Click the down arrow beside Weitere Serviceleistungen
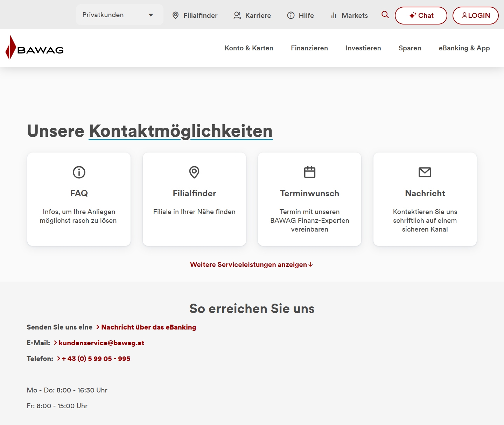504x425 pixels. coord(310,265)
